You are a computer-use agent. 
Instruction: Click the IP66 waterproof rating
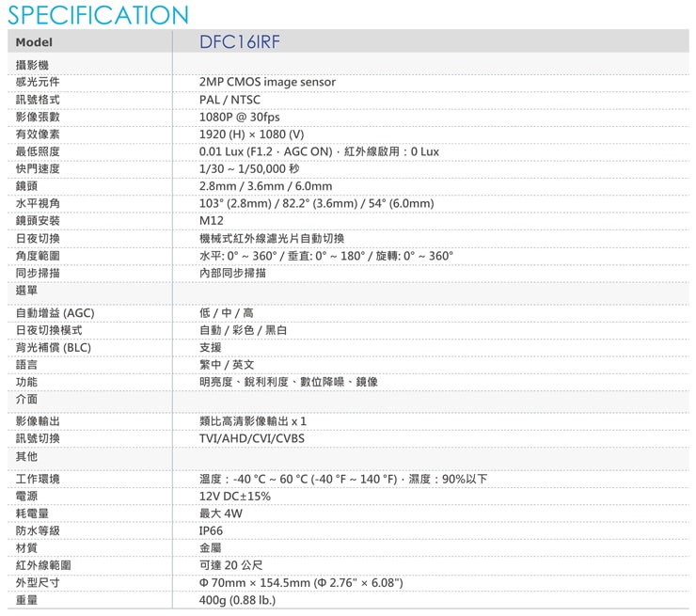click(x=212, y=531)
